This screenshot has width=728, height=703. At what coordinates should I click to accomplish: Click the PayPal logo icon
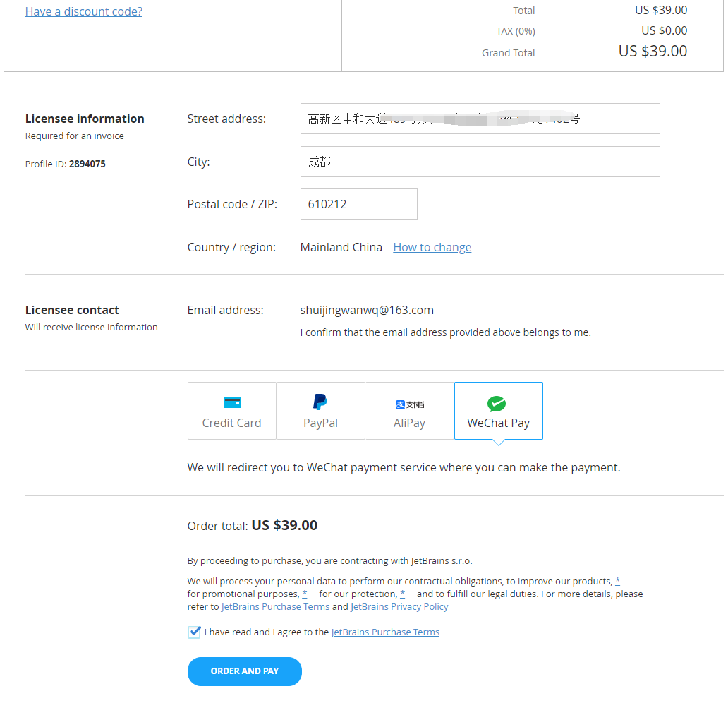coord(320,402)
